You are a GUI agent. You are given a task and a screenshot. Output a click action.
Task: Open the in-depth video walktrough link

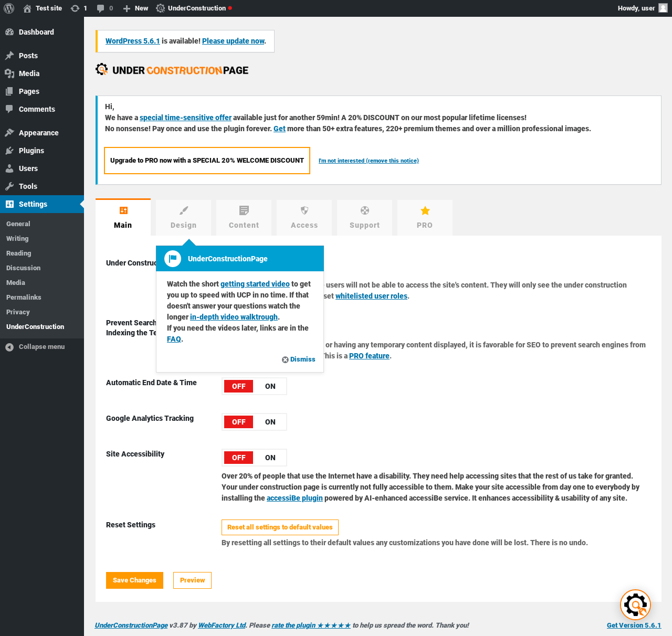point(234,317)
